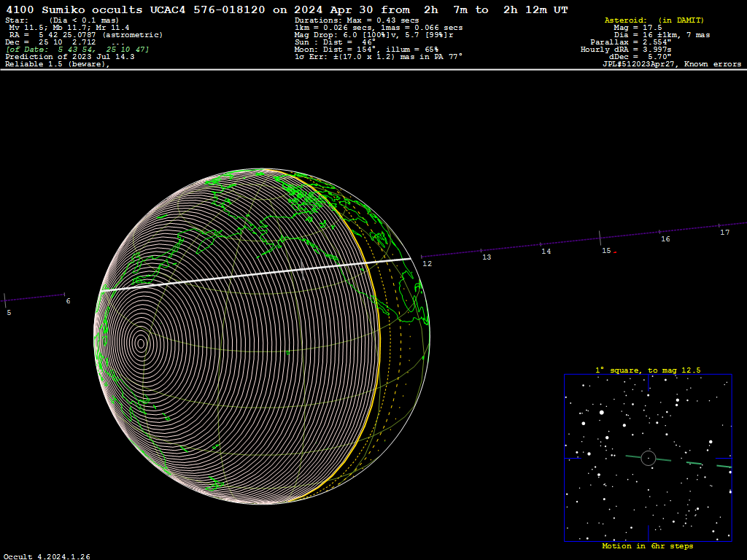Click the title line "4100 Sumiko occults UCAC4 576-018120"
Viewport: 747px width, 560px height.
[135, 10]
